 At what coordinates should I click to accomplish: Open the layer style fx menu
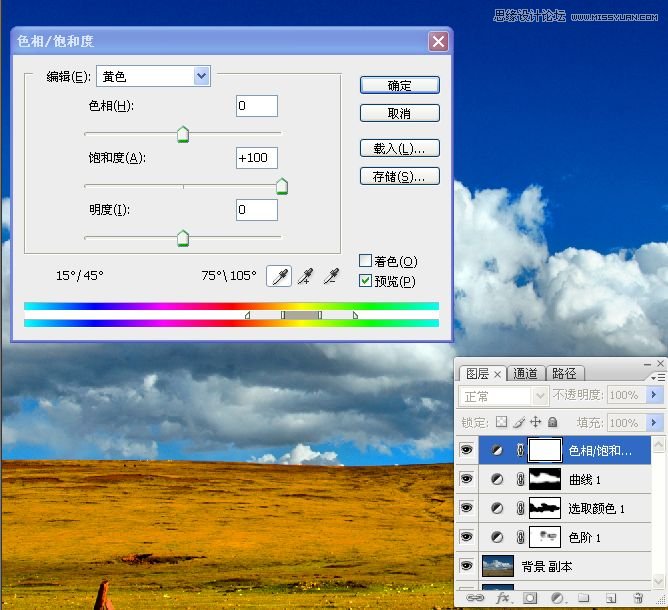504,598
